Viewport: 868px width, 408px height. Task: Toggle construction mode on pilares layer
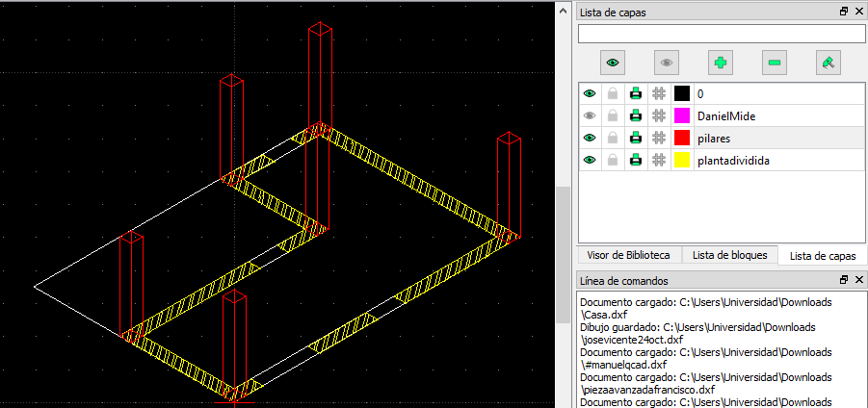(658, 138)
